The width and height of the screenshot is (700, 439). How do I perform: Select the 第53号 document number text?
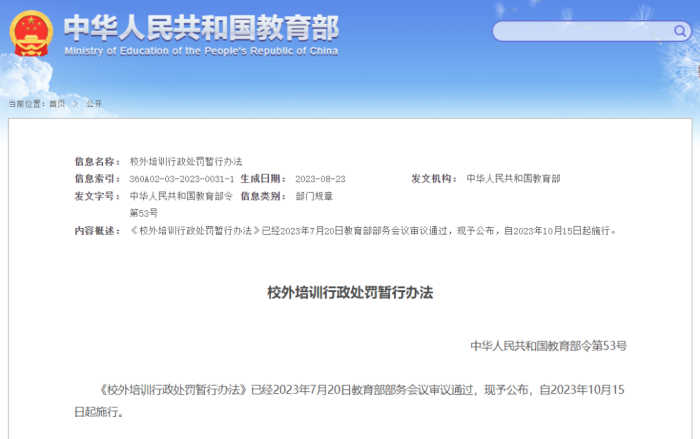pyautogui.click(x=144, y=213)
